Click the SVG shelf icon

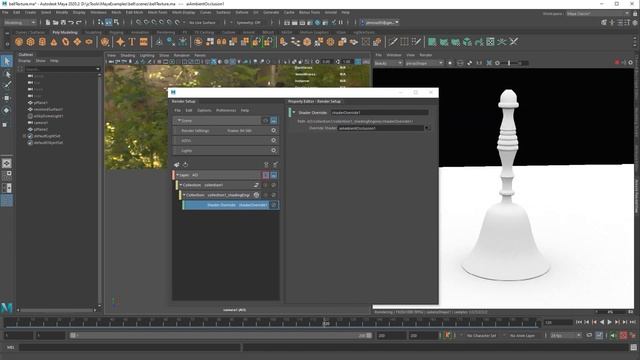coord(143,42)
